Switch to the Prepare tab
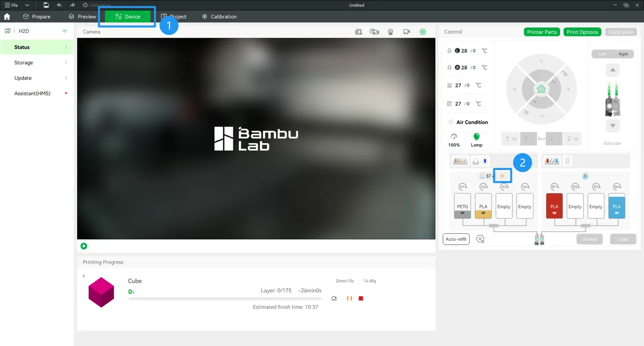Image resolution: width=644 pixels, height=346 pixels. 36,17
